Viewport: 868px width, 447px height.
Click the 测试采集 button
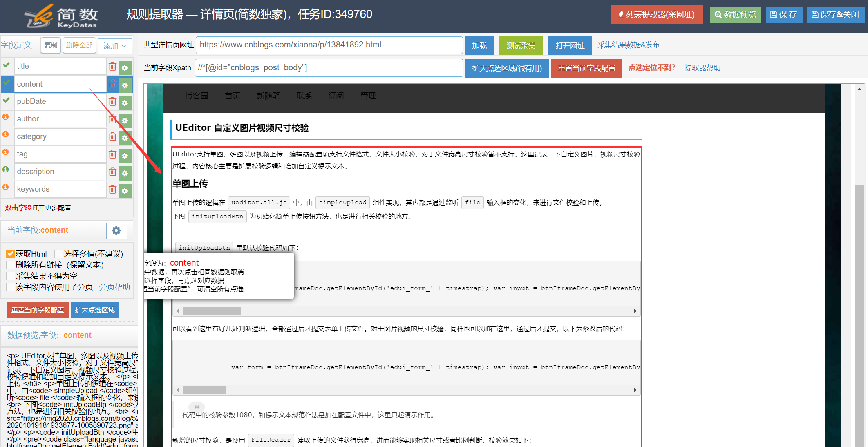pyautogui.click(x=521, y=46)
